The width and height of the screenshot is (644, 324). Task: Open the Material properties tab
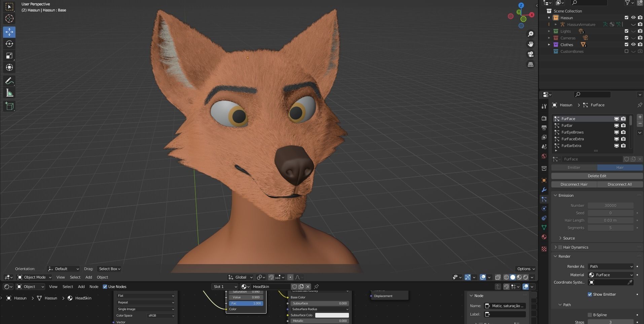(x=544, y=237)
